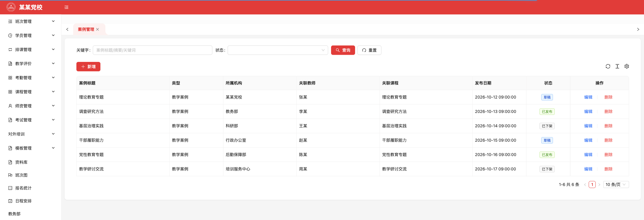Image resolution: width=644 pixels, height=220 pixels.
Task: Click the 重置 reset button
Action: point(369,50)
